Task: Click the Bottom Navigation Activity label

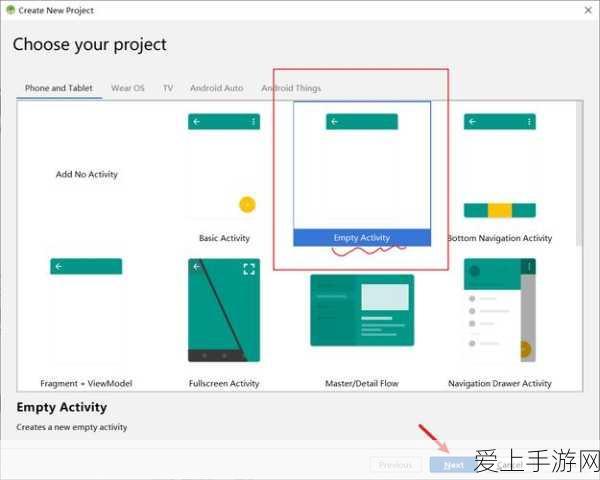Action: point(500,238)
